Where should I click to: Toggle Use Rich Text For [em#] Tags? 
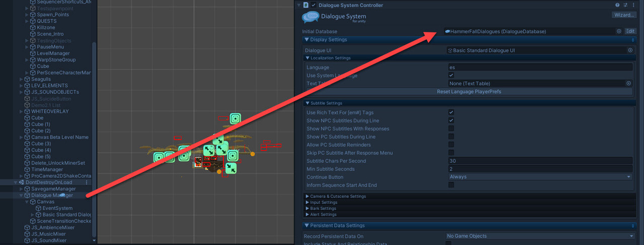coord(451,112)
